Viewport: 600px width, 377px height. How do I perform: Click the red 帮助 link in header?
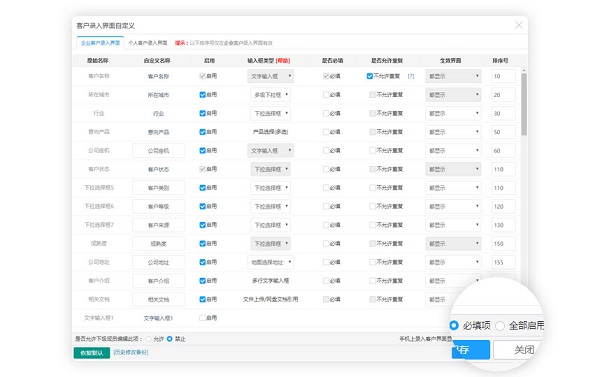[x=283, y=60]
